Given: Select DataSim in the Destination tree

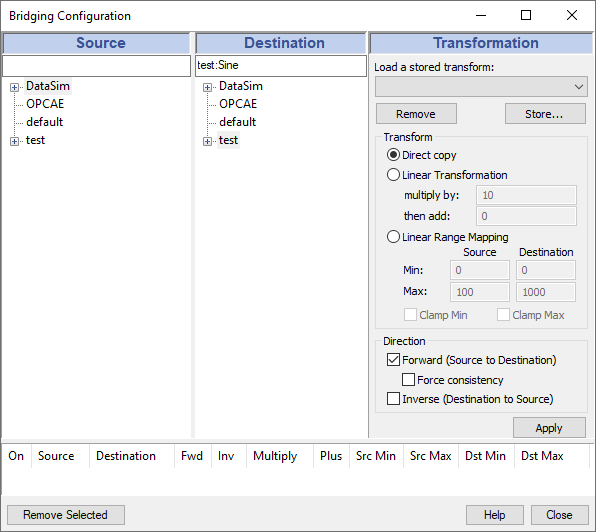Looking at the screenshot, I should click(241, 86).
